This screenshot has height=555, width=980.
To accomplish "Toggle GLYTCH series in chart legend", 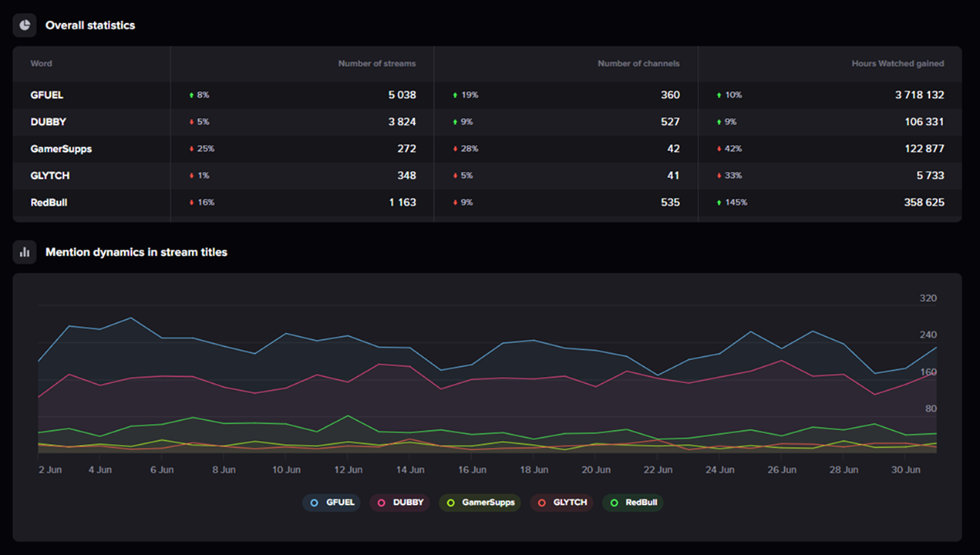I will tap(561, 503).
